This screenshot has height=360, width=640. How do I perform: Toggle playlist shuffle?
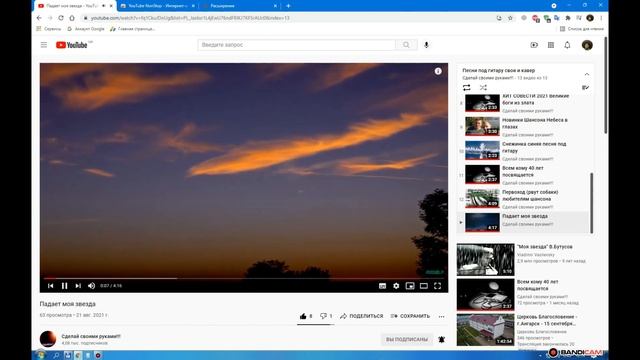pos(483,87)
